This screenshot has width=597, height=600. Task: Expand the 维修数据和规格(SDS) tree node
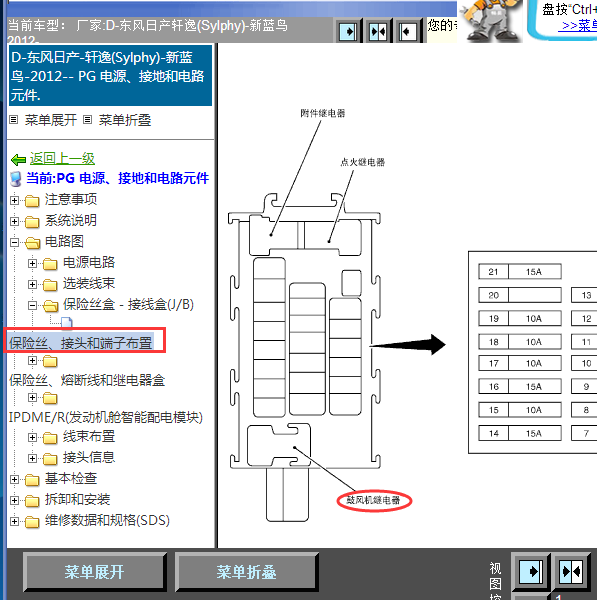(x=15, y=522)
